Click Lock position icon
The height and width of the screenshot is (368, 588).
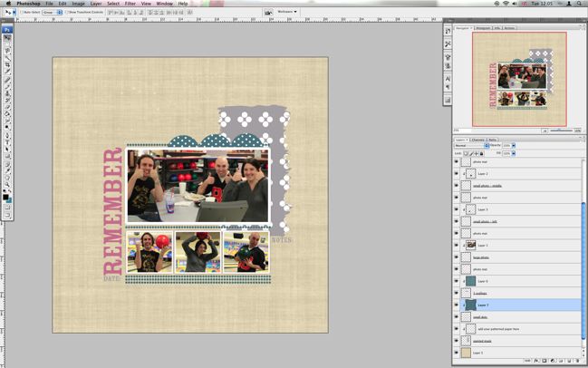(x=477, y=153)
